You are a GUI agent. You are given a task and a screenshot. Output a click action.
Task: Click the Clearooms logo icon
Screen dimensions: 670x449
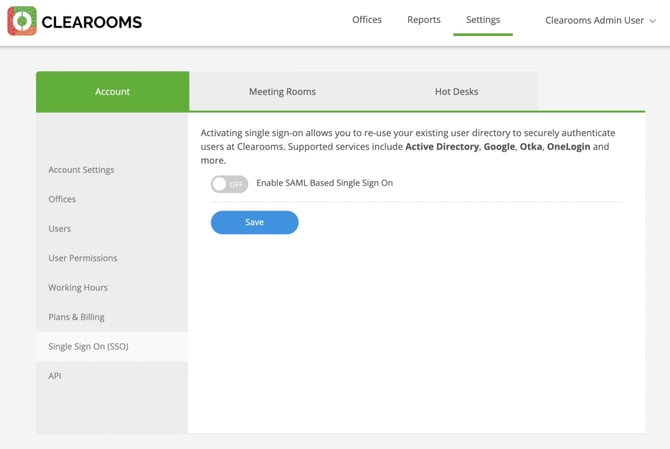tap(22, 21)
